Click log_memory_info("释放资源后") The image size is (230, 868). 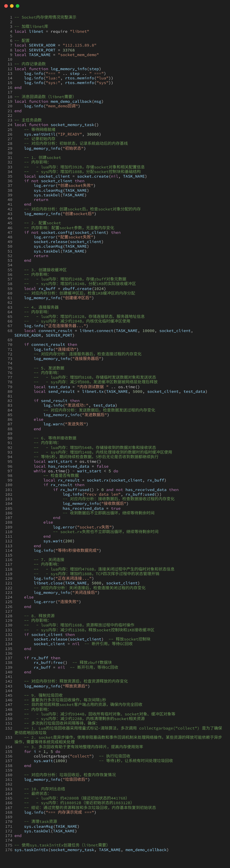(x=57, y=686)
